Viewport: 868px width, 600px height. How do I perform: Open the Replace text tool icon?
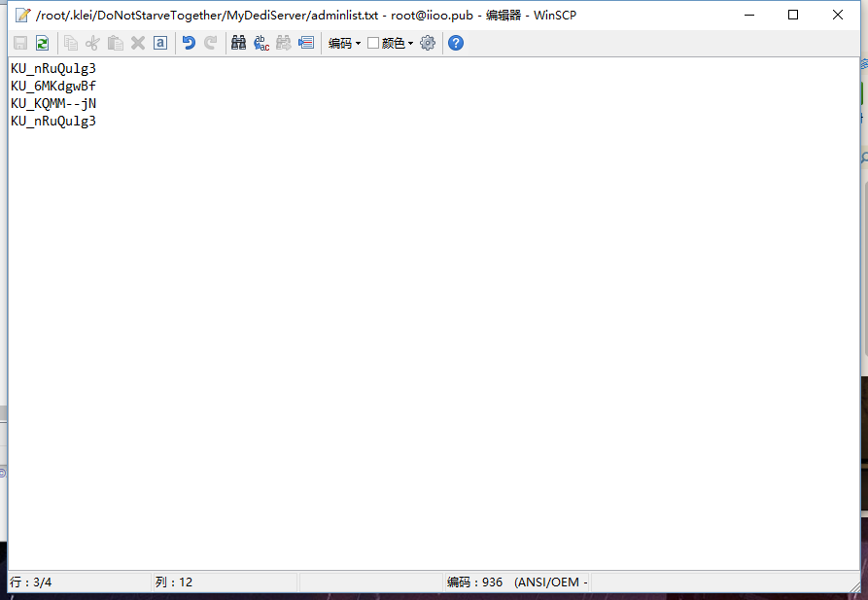click(x=261, y=43)
